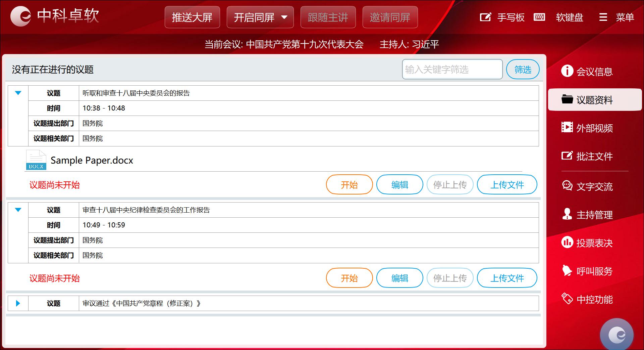Click the 推送大屏 button
The image size is (644, 350).
click(192, 17)
